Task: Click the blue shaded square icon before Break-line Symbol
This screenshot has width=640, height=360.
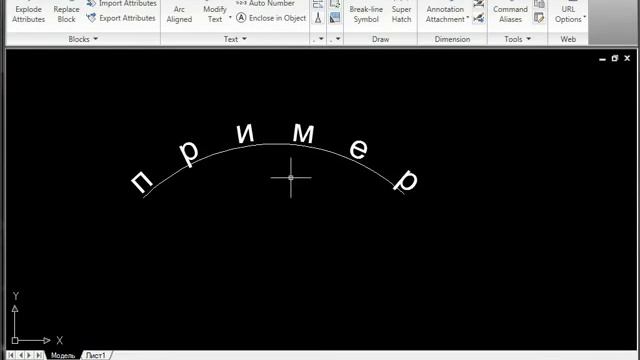Action: pyautogui.click(x=335, y=18)
